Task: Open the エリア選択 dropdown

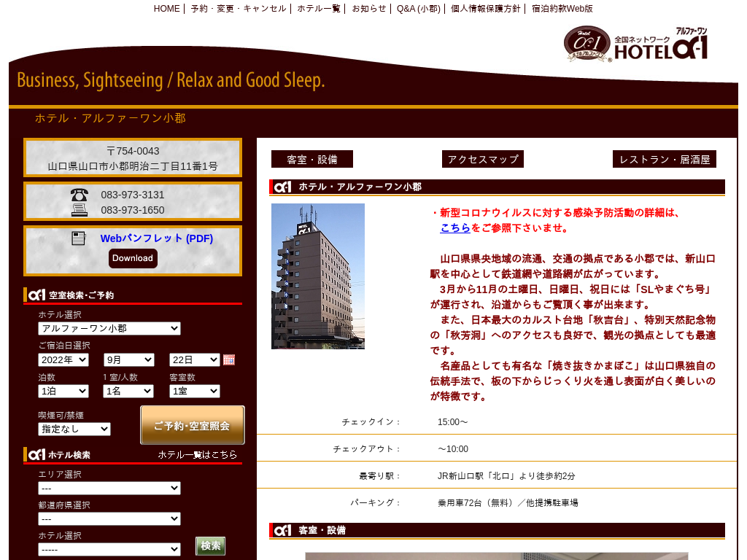Action: pyautogui.click(x=109, y=488)
